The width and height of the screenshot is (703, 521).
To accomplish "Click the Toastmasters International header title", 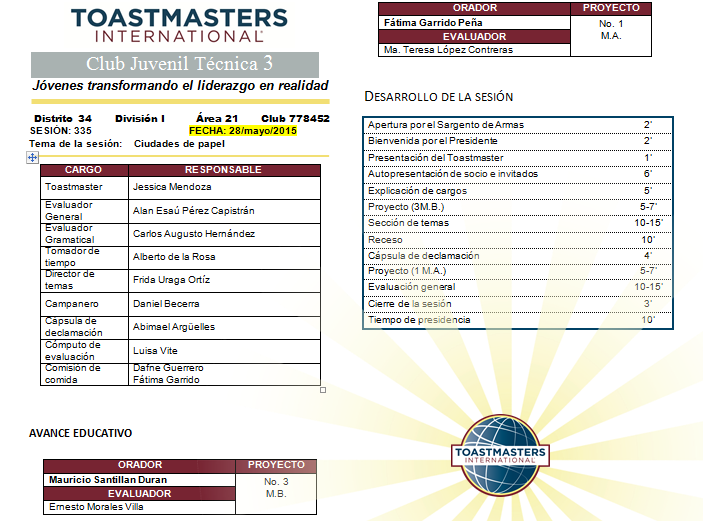I will point(179,25).
